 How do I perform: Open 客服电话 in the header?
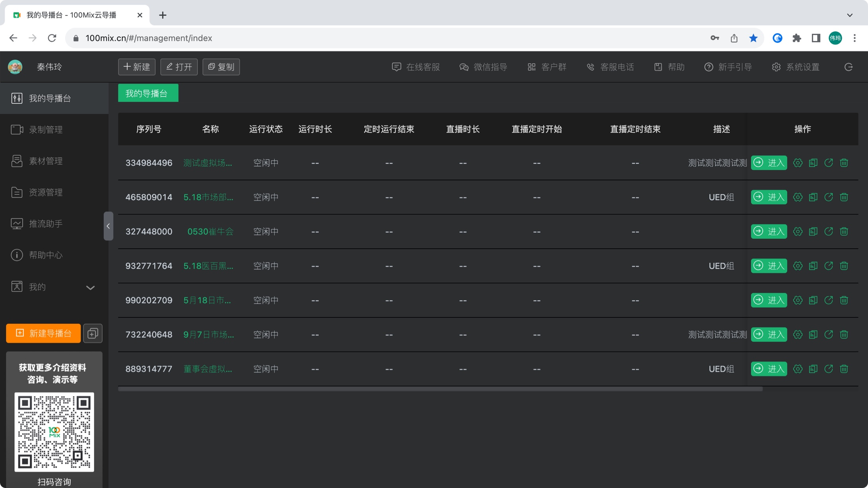coord(610,67)
